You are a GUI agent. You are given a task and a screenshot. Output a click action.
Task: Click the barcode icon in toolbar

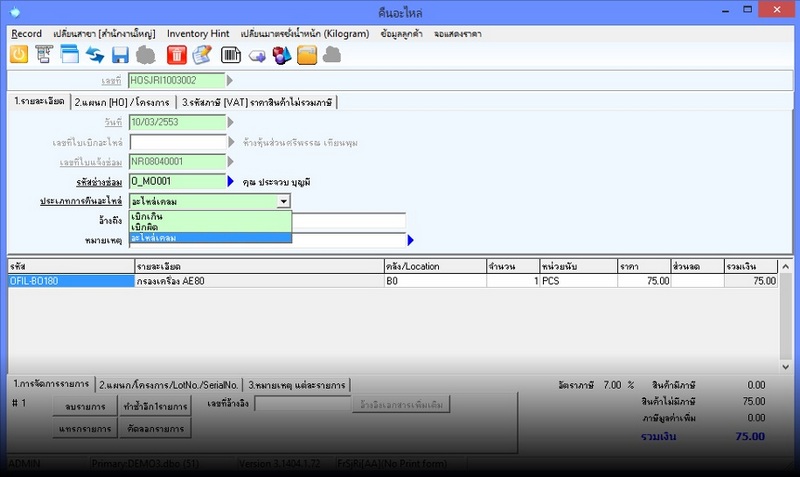pos(230,54)
